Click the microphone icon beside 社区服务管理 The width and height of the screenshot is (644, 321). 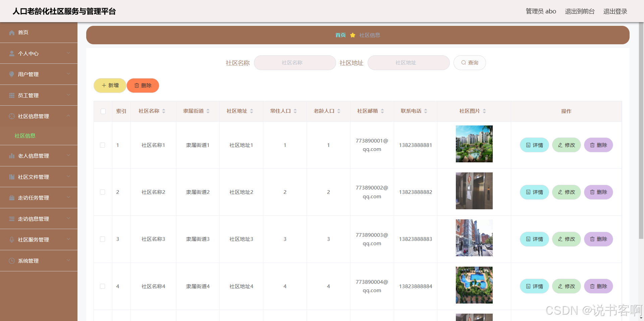point(12,239)
